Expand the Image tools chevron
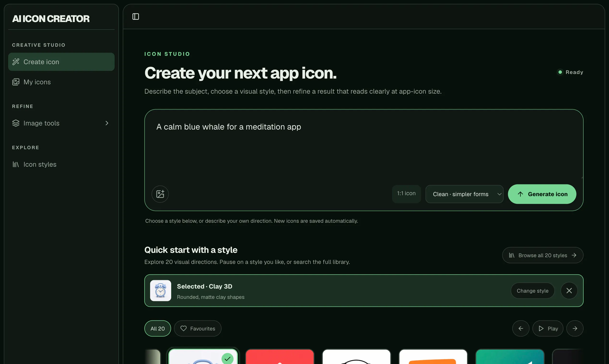Screen dimensions: 609x364 point(107,123)
